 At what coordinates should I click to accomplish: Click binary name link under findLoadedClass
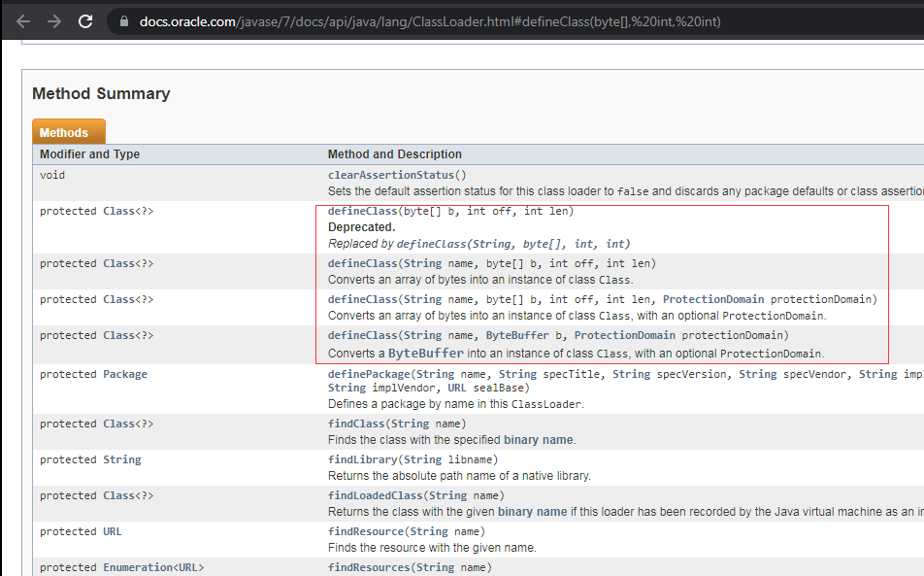click(531, 512)
